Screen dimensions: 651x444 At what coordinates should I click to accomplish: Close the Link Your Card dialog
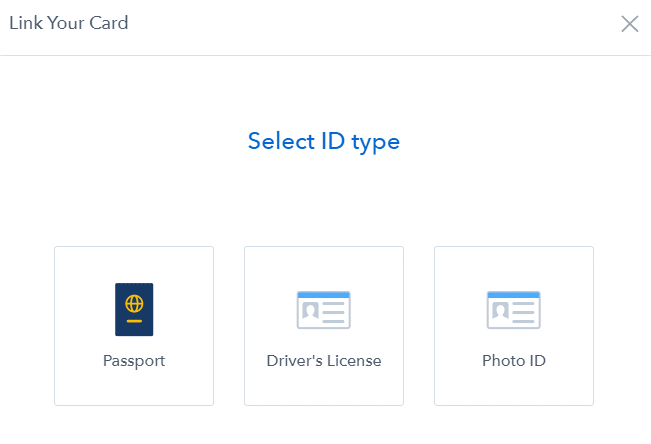629,24
